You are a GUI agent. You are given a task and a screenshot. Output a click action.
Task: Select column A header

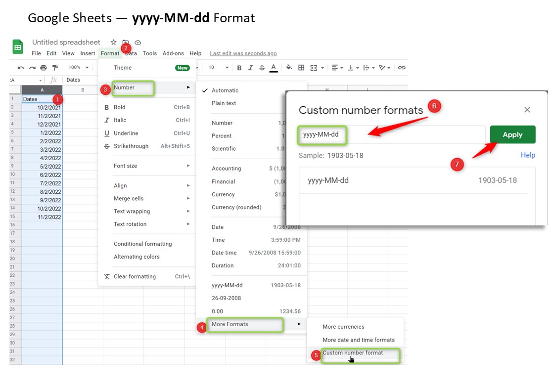click(42, 90)
